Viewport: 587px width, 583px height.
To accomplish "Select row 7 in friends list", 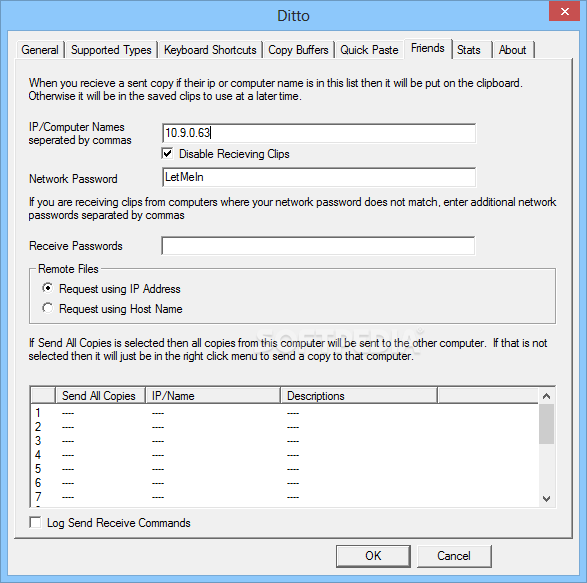I will coord(285,497).
